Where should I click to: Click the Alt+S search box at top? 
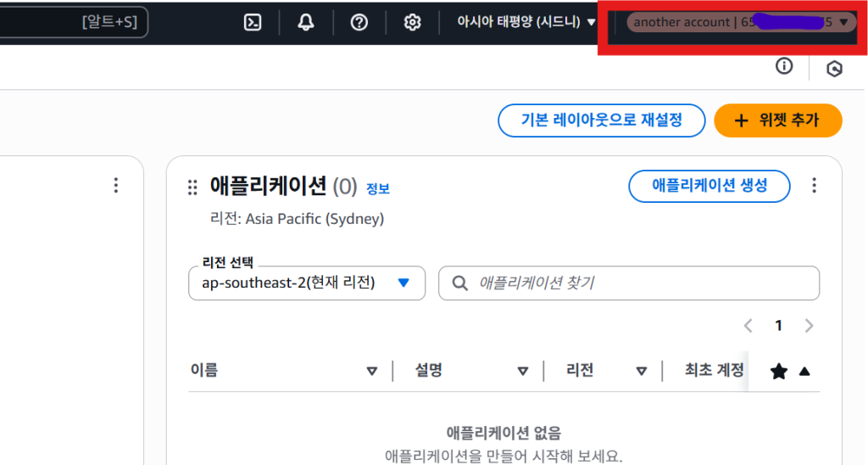(74, 22)
